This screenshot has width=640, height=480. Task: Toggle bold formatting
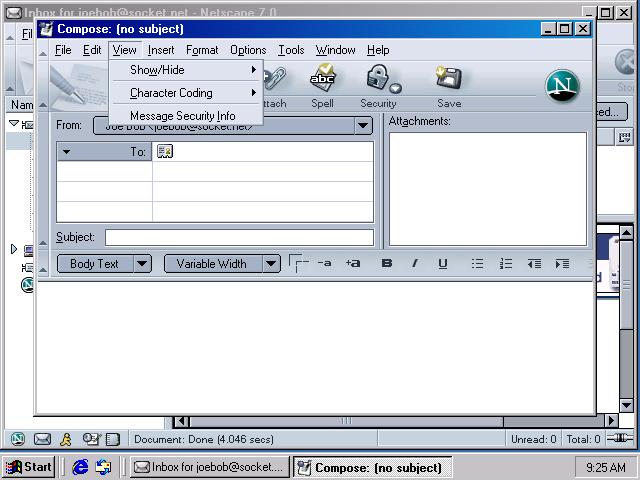pos(387,263)
